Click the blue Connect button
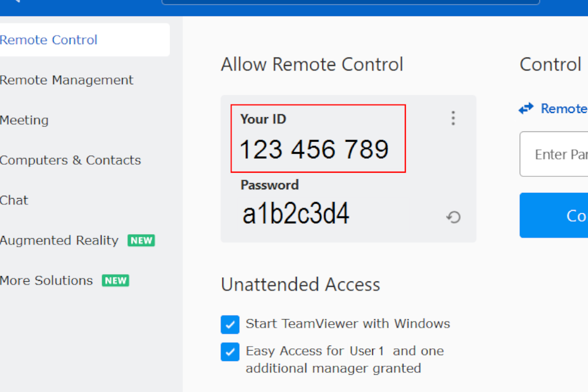 [554, 215]
